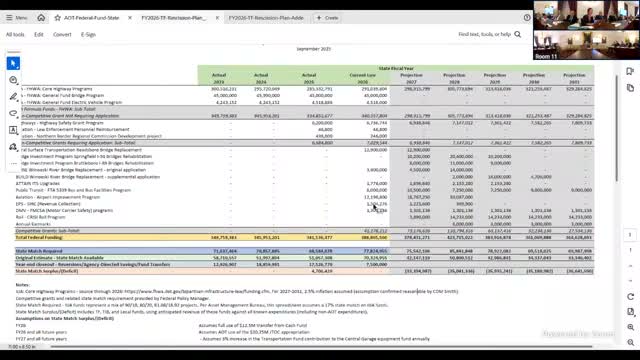
Task: Open the page thumbnails copy icon on right
Action: click(x=630, y=88)
